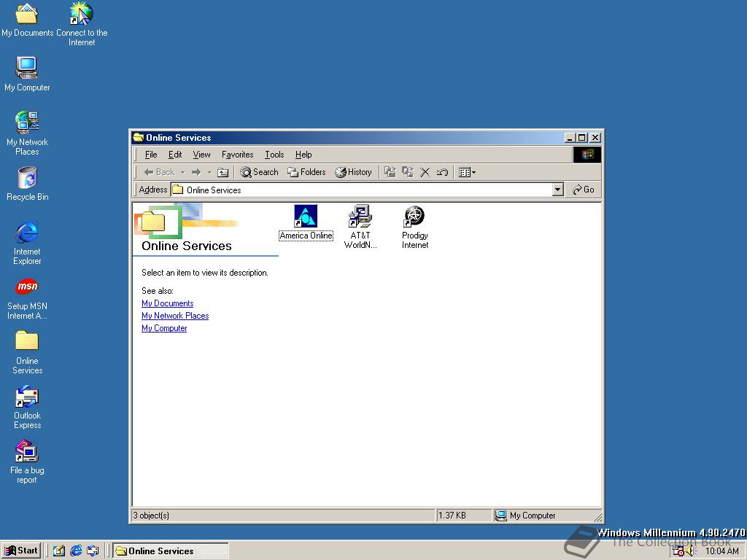The image size is (747, 560).
Task: Follow the My Computer link
Action: pyautogui.click(x=164, y=328)
